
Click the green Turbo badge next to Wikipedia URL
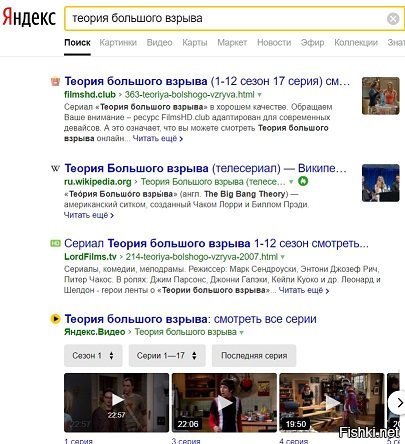tap(303, 181)
